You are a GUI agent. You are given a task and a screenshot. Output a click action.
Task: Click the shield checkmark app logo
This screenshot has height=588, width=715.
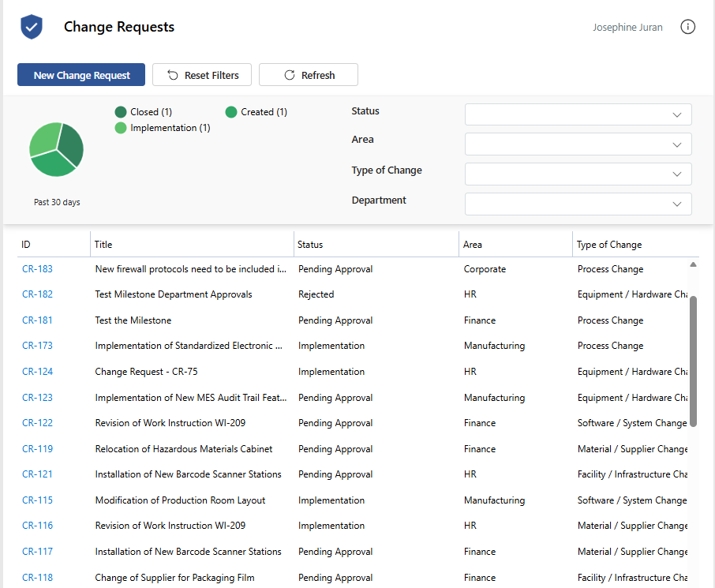[32, 27]
